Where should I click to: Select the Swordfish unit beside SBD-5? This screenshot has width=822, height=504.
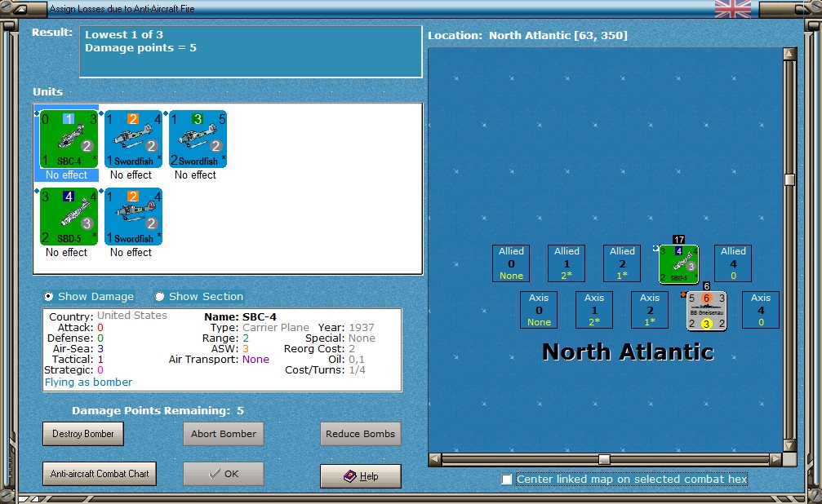point(133,216)
